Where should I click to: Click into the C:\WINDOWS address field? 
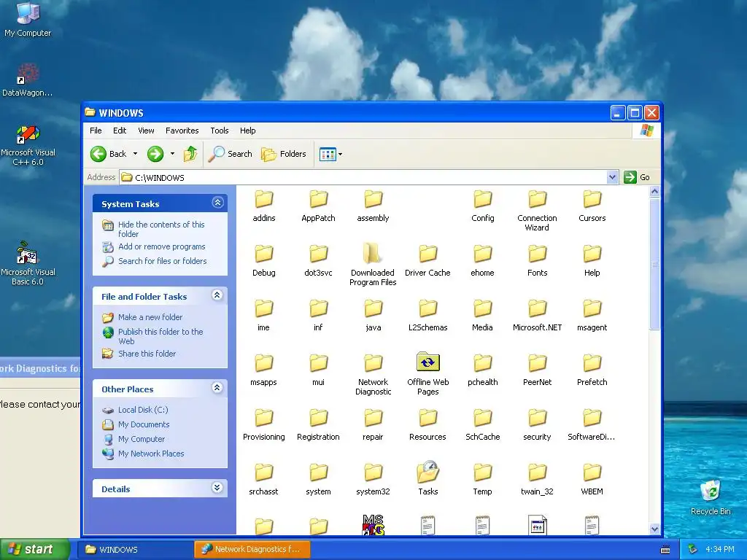pyautogui.click(x=364, y=177)
